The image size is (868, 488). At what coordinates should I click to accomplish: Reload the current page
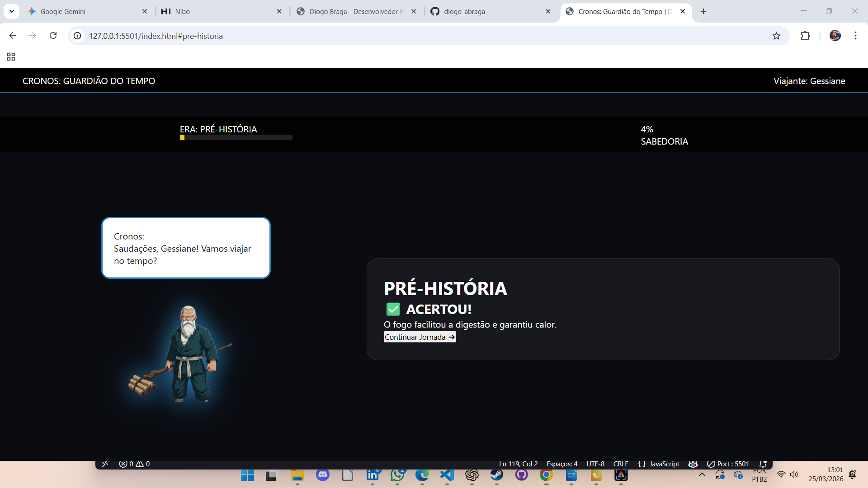pyautogui.click(x=53, y=36)
